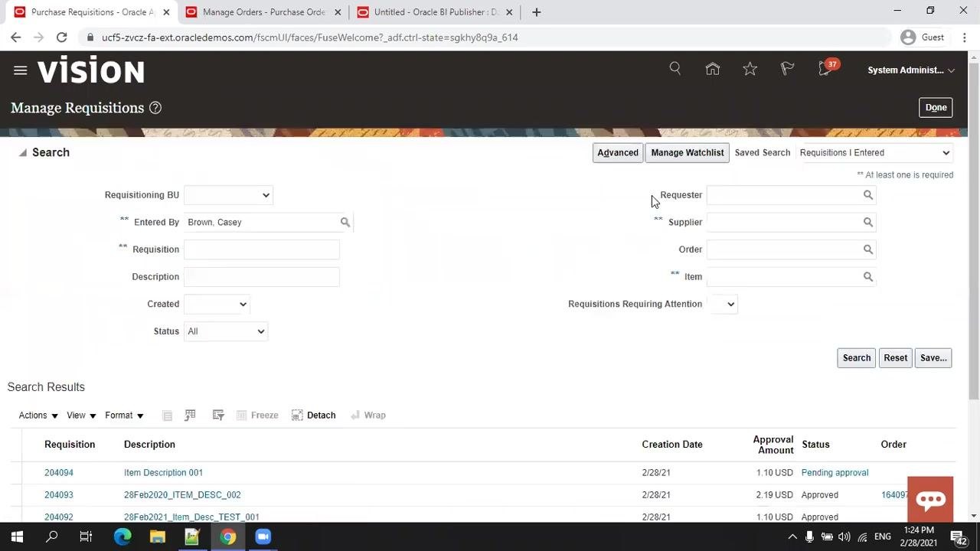Go to Home via house icon
This screenshot has width=980, height=551.
click(712, 69)
